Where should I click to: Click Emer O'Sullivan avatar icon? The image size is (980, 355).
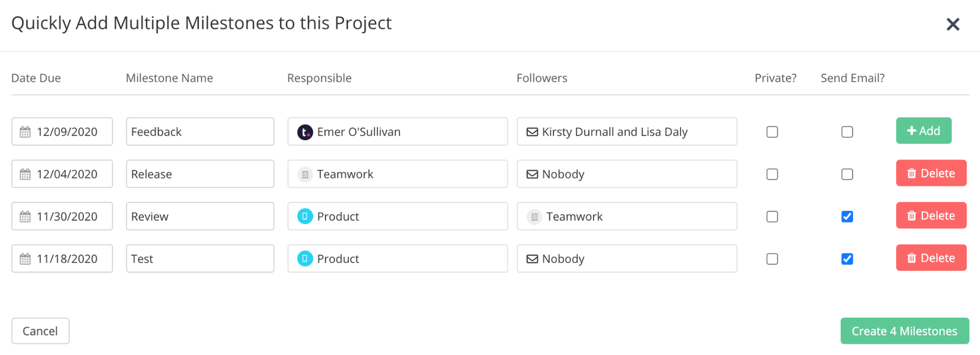coord(305,132)
